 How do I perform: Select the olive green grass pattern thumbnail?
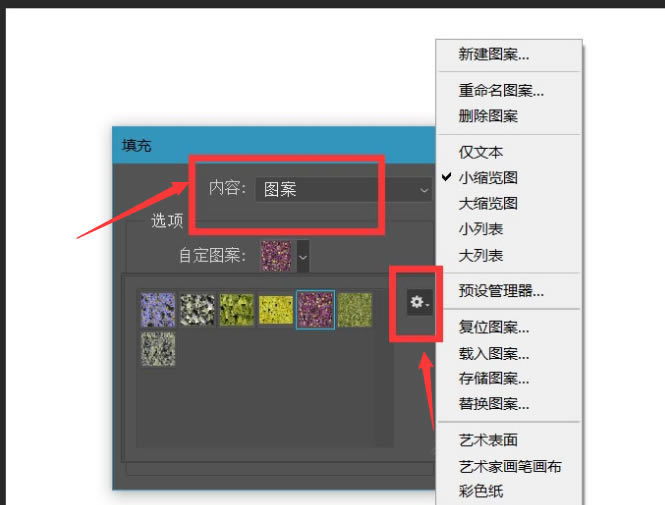(355, 310)
